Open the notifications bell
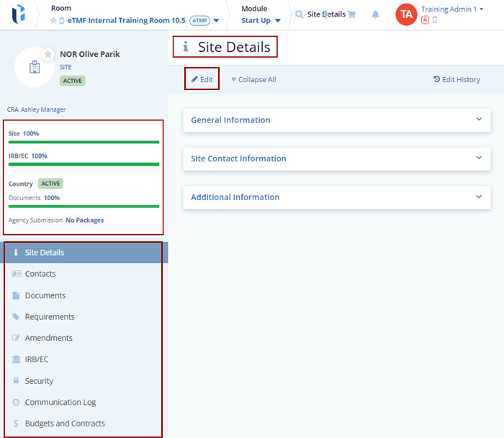 point(375,14)
